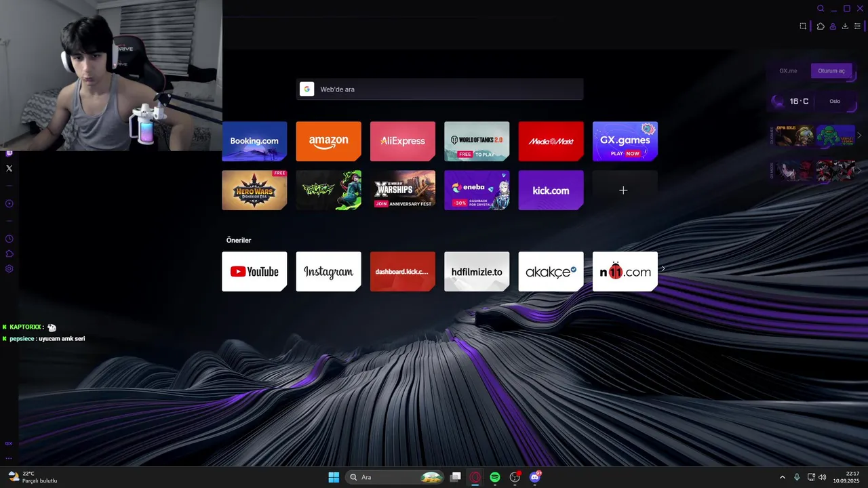
Task: Open the Booking.com speed dial tile
Action: (254, 141)
